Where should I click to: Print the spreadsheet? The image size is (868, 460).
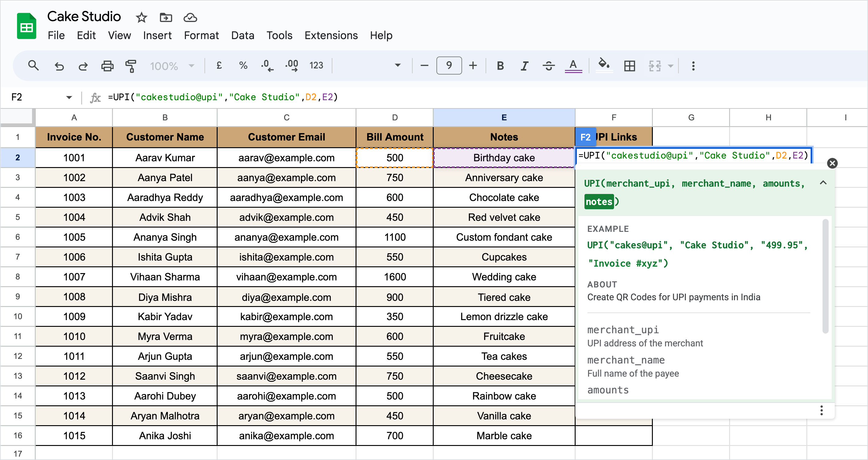click(x=107, y=66)
